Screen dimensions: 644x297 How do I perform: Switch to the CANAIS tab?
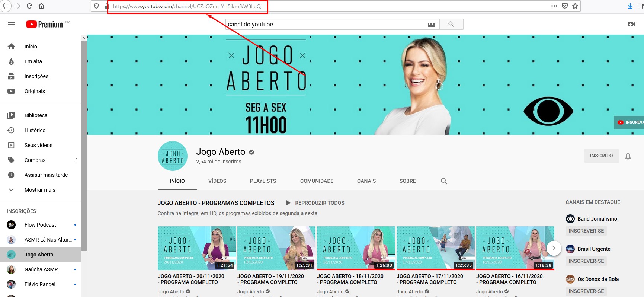(366, 181)
